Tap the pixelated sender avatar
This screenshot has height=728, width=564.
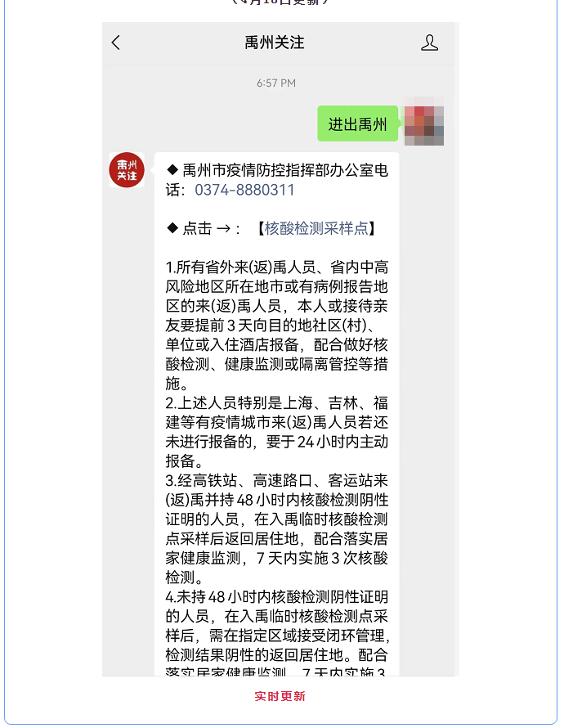tap(424, 121)
